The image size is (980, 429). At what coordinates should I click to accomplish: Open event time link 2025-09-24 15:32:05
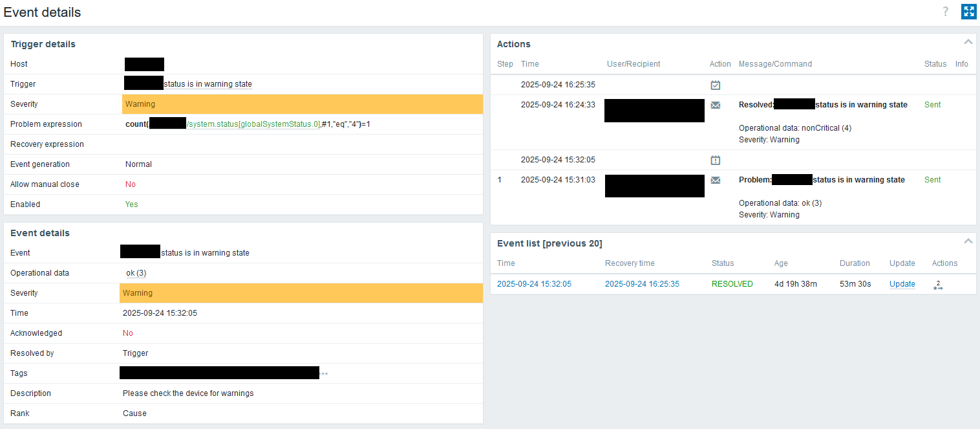coord(534,284)
